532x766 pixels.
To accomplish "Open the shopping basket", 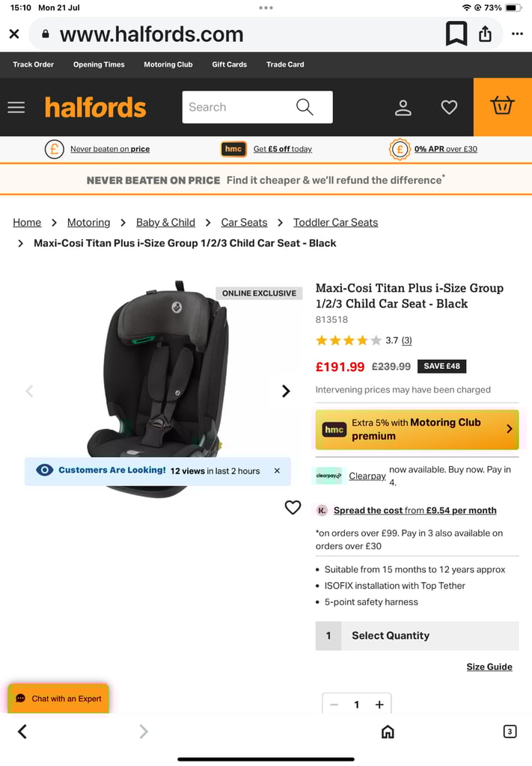I will (502, 106).
